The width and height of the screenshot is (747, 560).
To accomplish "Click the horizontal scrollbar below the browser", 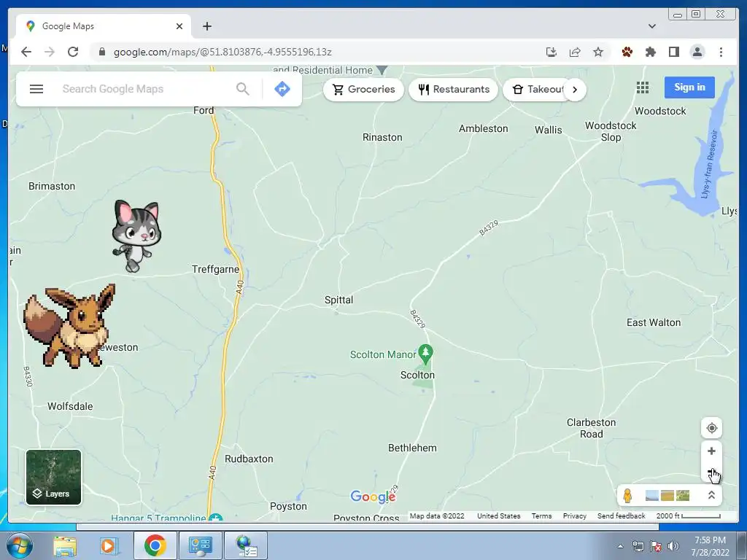I will coord(368,527).
